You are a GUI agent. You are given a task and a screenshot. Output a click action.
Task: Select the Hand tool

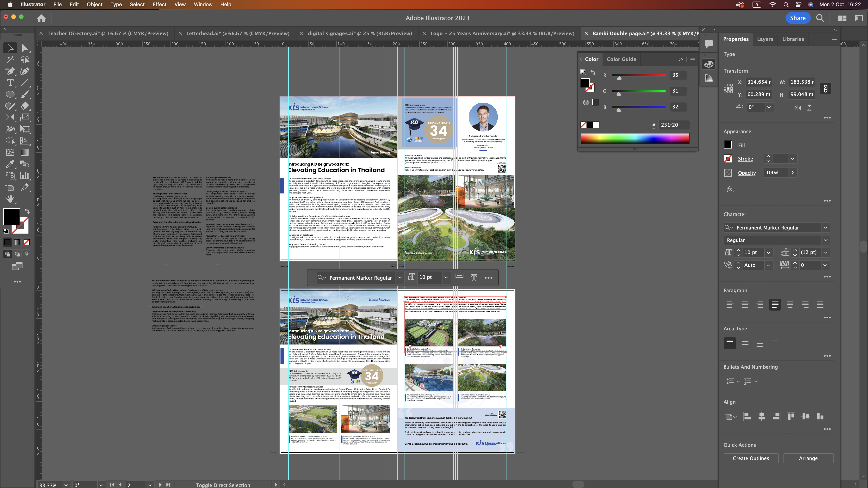[10, 199]
